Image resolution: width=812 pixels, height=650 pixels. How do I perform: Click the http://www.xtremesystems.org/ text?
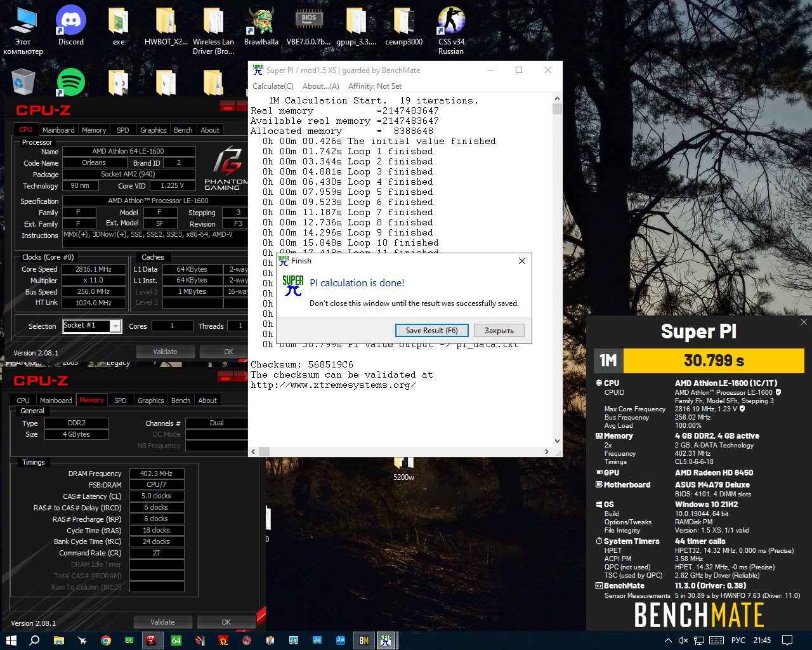click(x=333, y=385)
